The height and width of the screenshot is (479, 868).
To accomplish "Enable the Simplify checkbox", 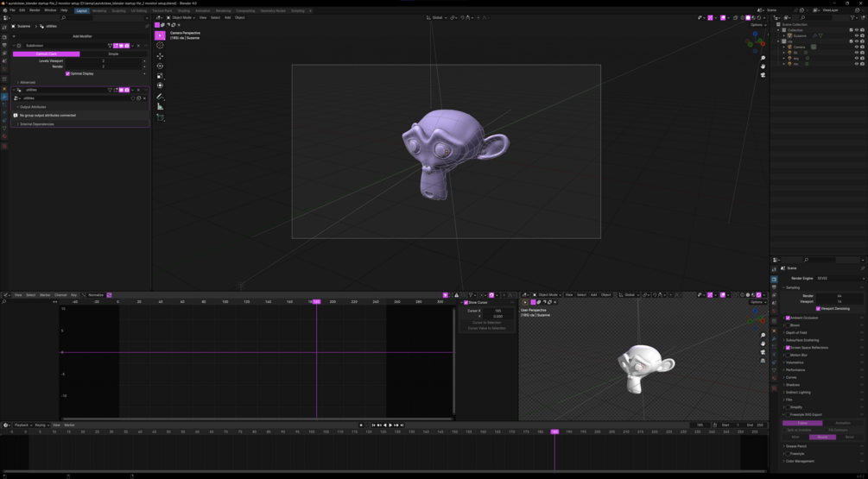I will [788, 407].
